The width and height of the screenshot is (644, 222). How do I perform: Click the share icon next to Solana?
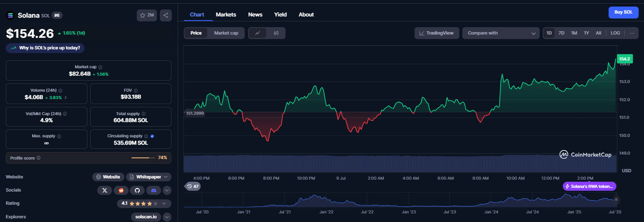pos(166,15)
